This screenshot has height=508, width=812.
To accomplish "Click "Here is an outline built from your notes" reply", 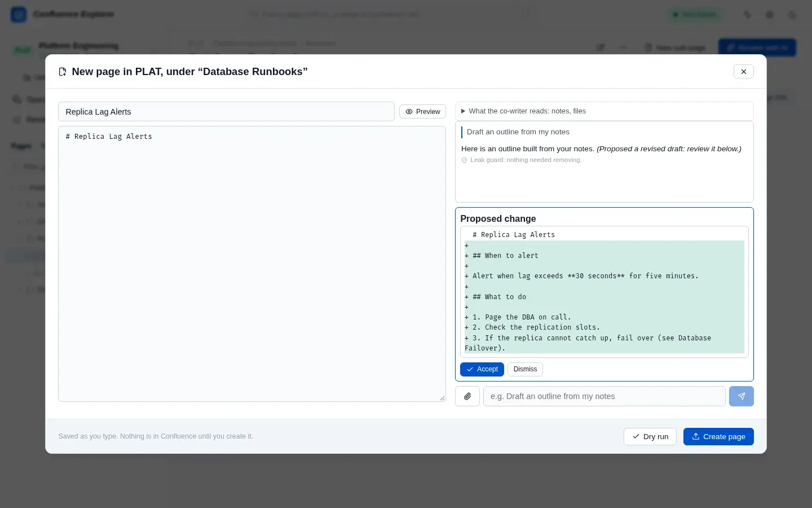I will tap(601, 149).
